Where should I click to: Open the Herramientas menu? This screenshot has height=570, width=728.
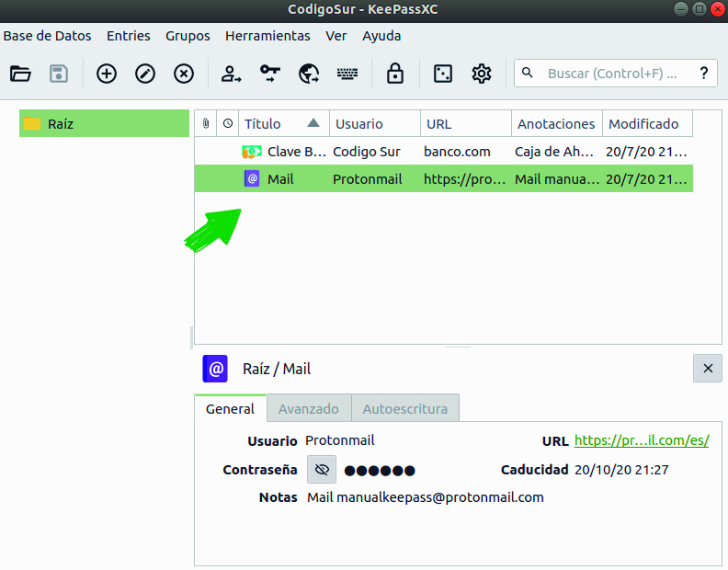267,36
